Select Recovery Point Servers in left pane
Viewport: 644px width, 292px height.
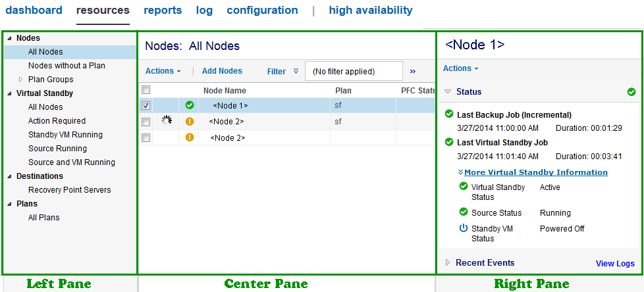tap(69, 190)
